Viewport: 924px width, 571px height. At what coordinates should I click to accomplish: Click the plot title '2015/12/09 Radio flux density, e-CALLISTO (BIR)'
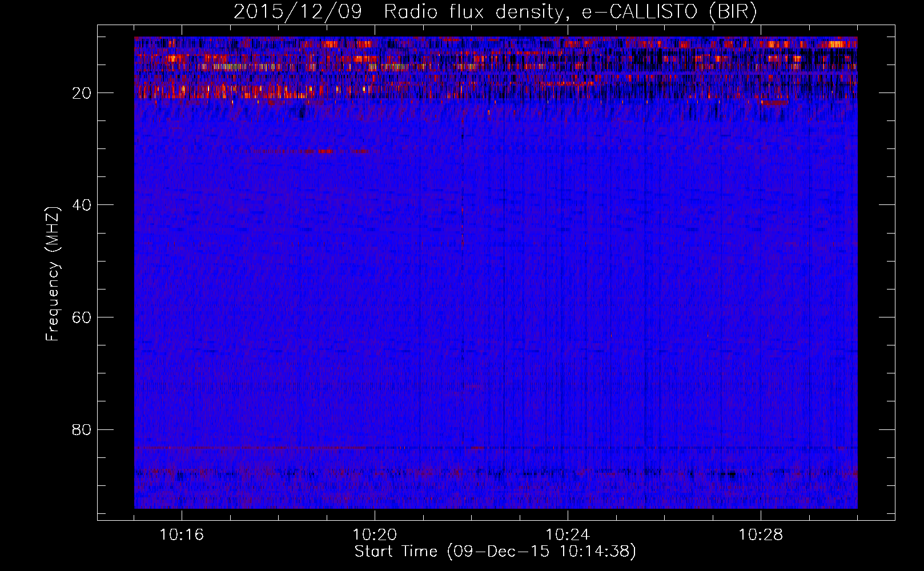495,11
